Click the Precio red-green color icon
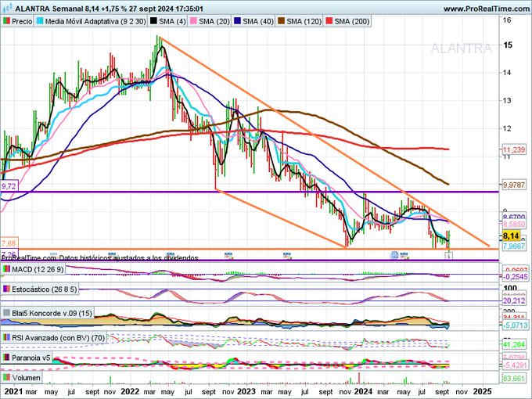Image resolution: width=532 pixels, height=399 pixels. pyautogui.click(x=6, y=21)
